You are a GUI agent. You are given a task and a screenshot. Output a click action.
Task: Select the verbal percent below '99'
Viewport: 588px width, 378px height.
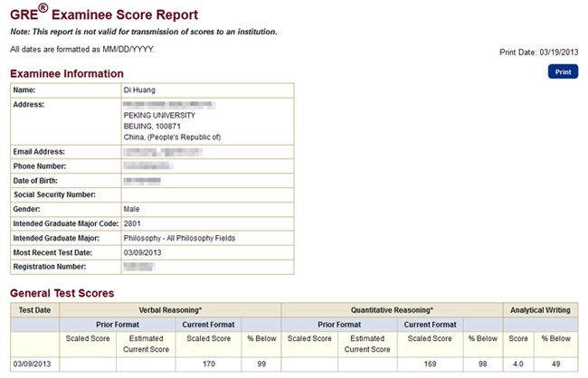pos(261,364)
